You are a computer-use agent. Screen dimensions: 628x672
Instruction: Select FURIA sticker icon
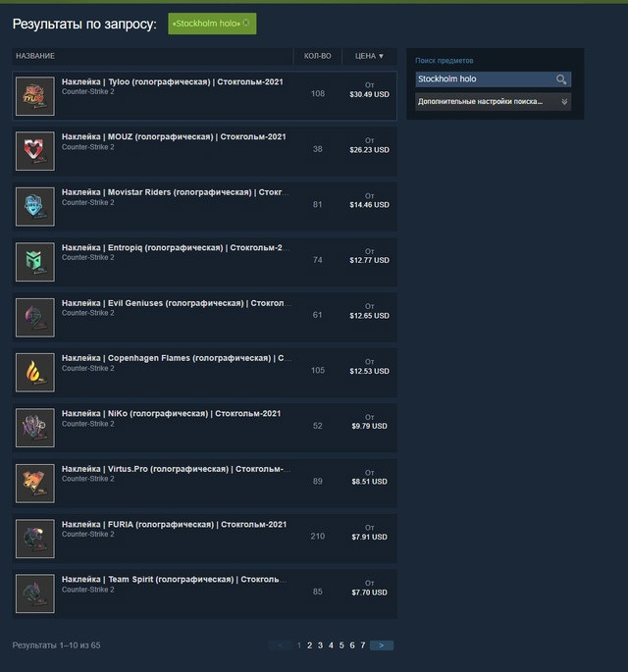(35, 539)
